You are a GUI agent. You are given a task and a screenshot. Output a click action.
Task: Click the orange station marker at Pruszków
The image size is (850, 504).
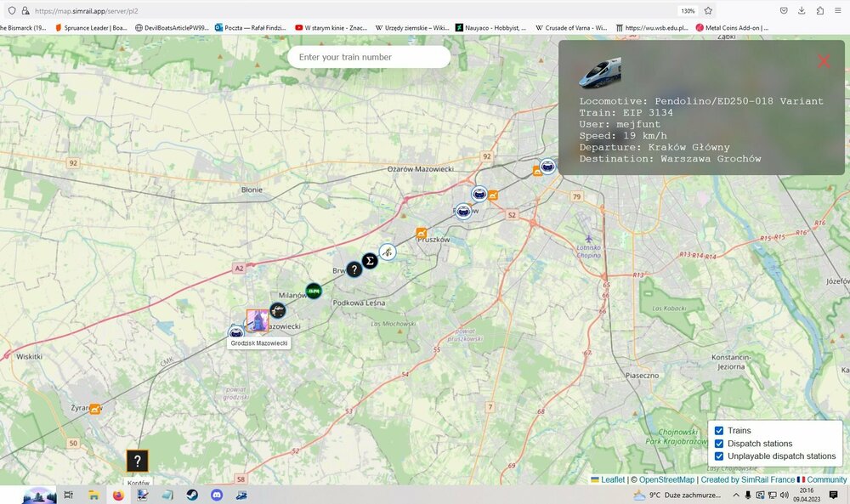pos(421,233)
